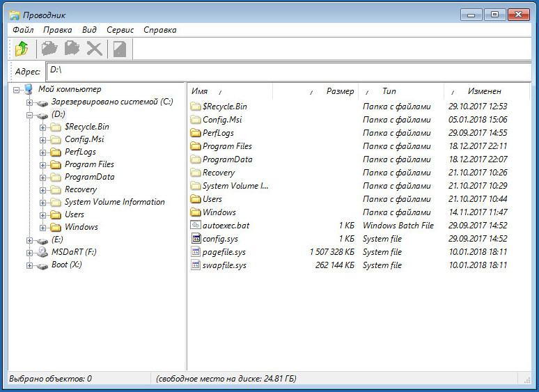Sort by the Тип column header

coord(401,91)
